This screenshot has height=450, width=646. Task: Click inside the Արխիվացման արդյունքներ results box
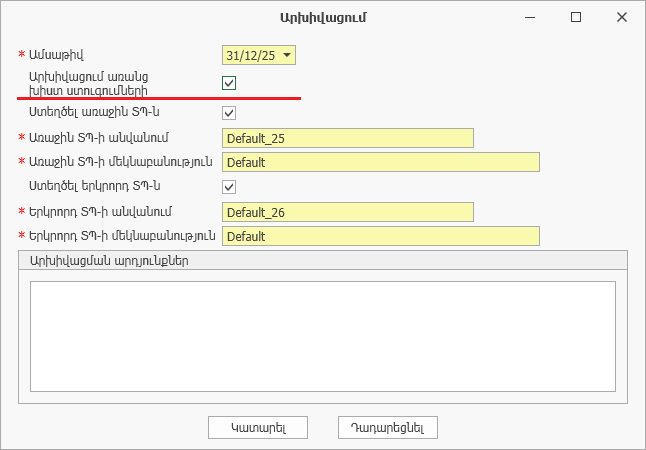[x=323, y=336]
